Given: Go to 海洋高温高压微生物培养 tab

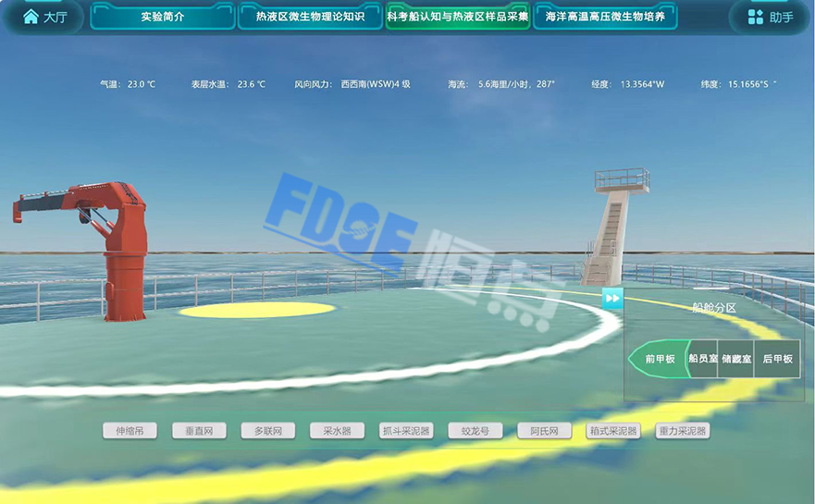Looking at the screenshot, I should point(605,17).
